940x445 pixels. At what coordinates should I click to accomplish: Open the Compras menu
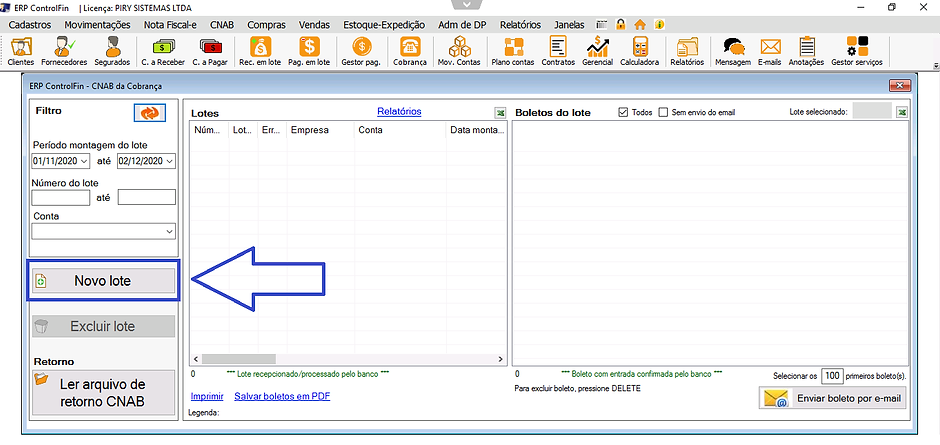(x=266, y=25)
